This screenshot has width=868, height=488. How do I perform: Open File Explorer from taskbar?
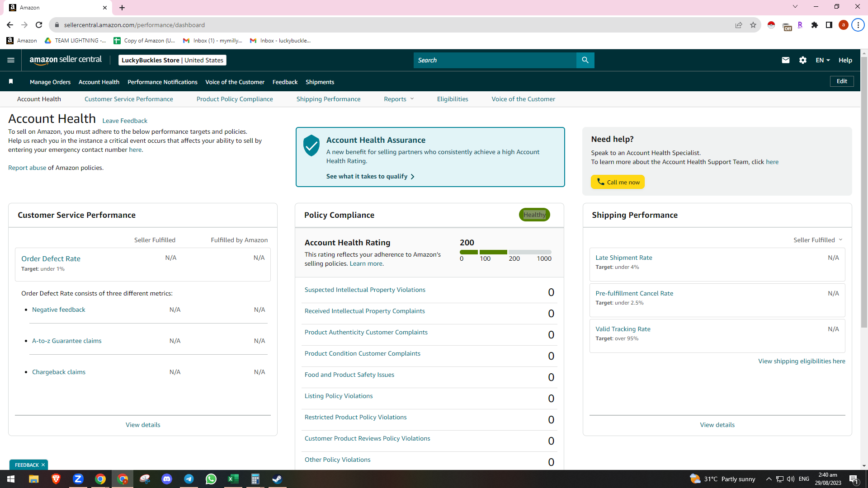click(34, 479)
